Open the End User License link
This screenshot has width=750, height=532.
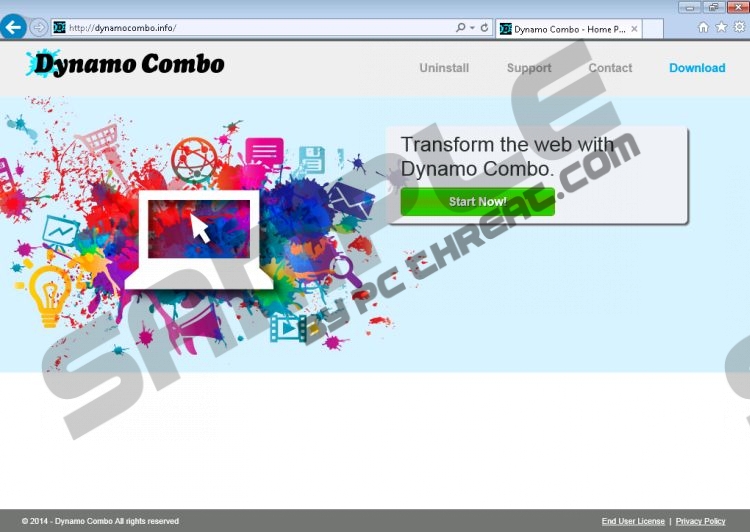[633, 521]
